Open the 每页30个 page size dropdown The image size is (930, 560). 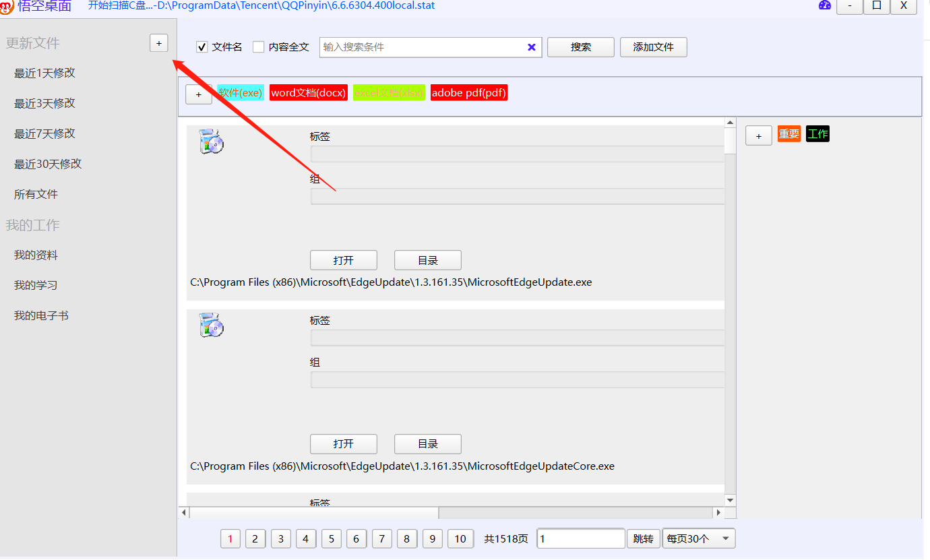[x=699, y=538]
